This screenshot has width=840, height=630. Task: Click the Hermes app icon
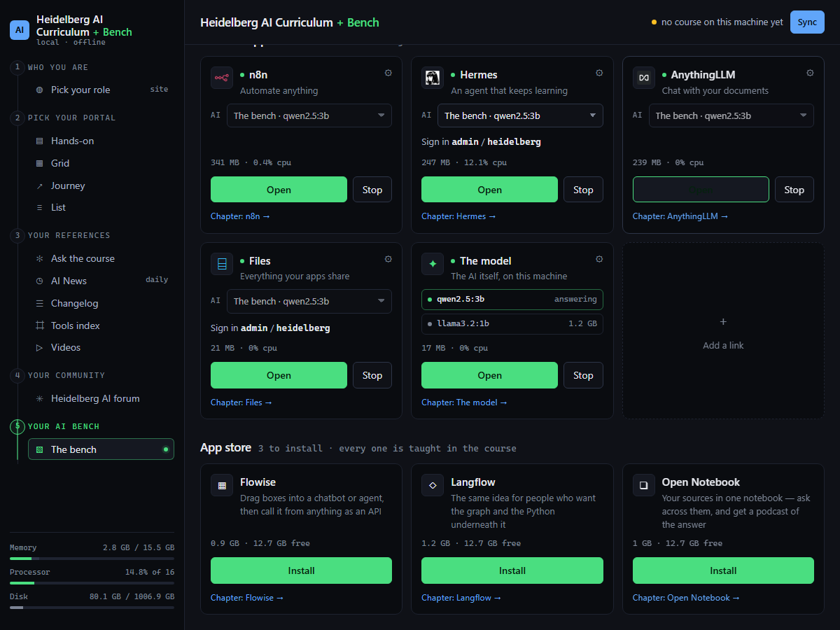[x=433, y=78]
